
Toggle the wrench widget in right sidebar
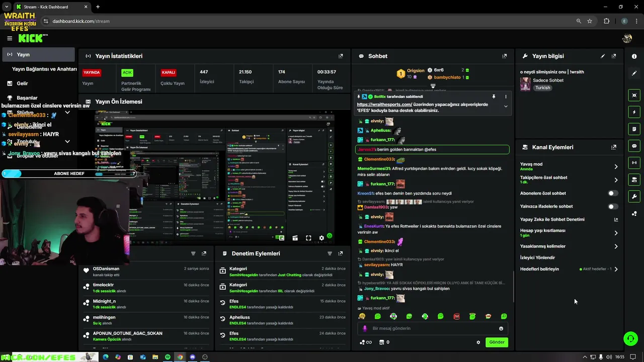(634, 197)
